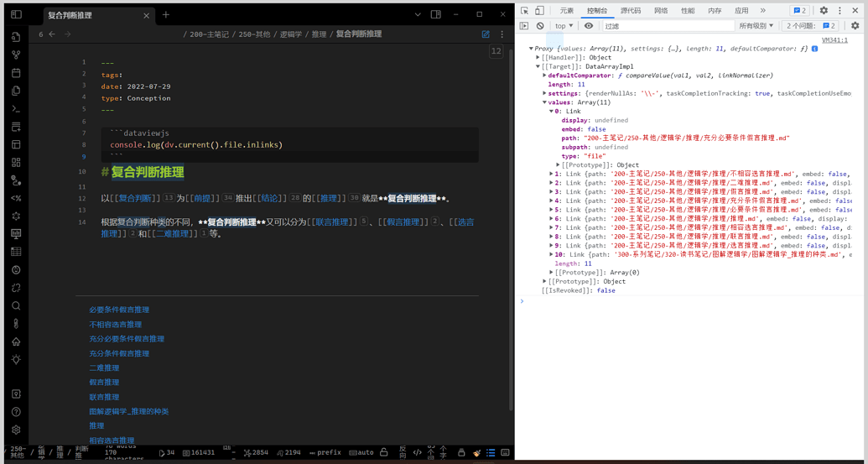The image size is (868, 464).
Task: Show more DevTools tabs chevron
Action: pos(763,10)
